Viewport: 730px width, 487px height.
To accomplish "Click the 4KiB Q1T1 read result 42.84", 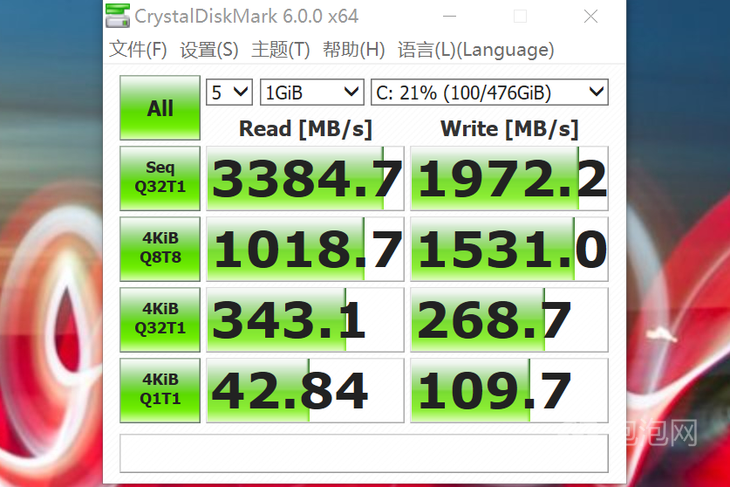I will 305,391.
